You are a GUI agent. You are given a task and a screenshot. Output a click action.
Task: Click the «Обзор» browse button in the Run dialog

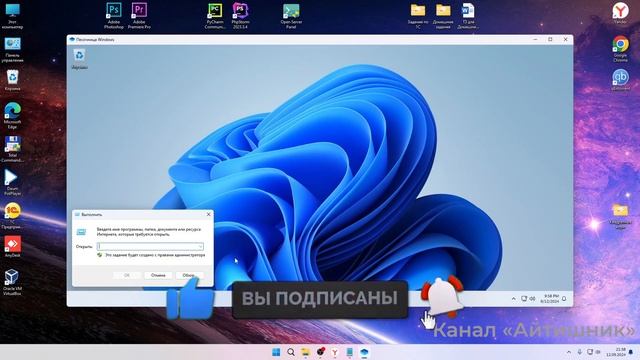[x=189, y=275]
